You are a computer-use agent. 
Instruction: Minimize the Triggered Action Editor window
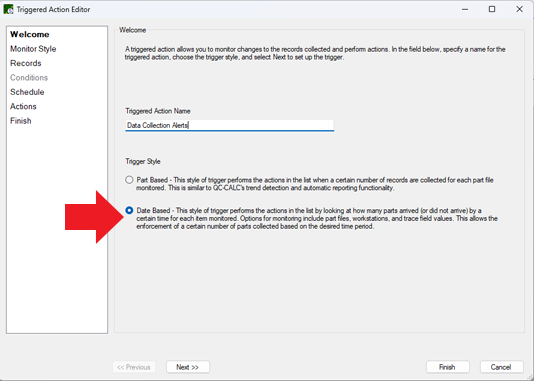(x=465, y=9)
